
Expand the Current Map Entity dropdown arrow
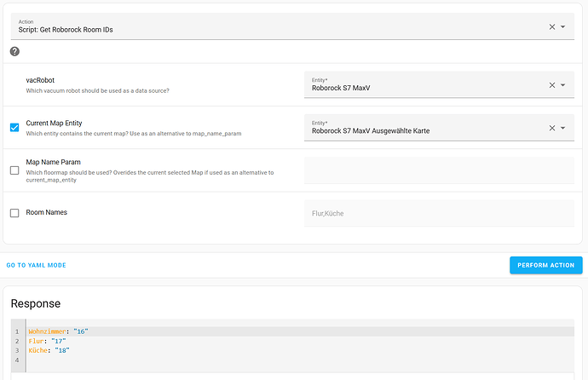click(x=563, y=128)
